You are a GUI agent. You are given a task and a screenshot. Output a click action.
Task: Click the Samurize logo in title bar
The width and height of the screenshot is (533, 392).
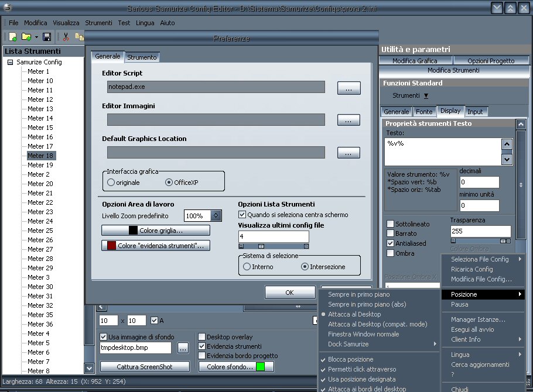pyautogui.click(x=8, y=8)
